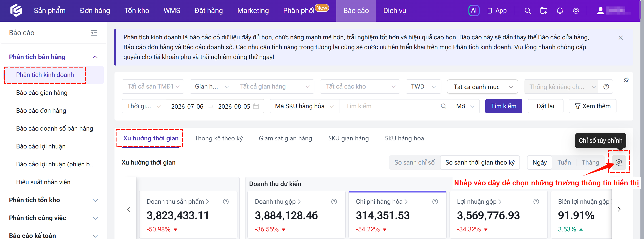Click the Đặt lại reset button
The width and height of the screenshot is (644, 239).
coord(545,106)
